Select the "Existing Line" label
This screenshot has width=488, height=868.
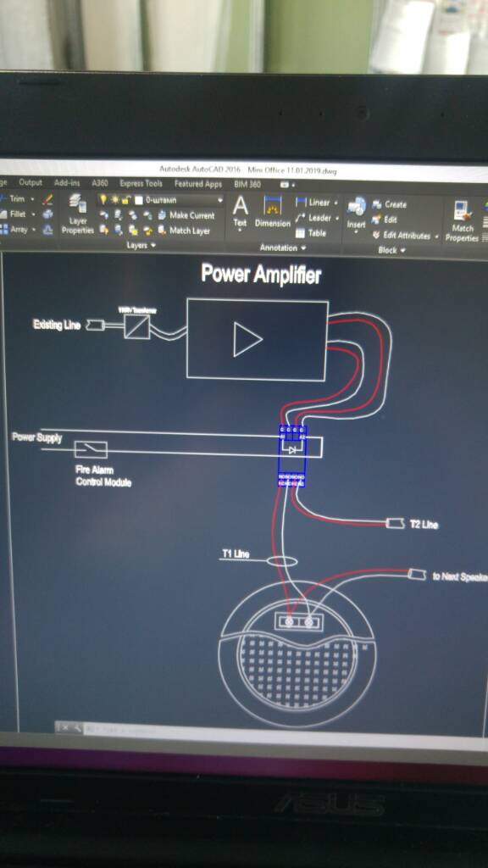coord(57,325)
